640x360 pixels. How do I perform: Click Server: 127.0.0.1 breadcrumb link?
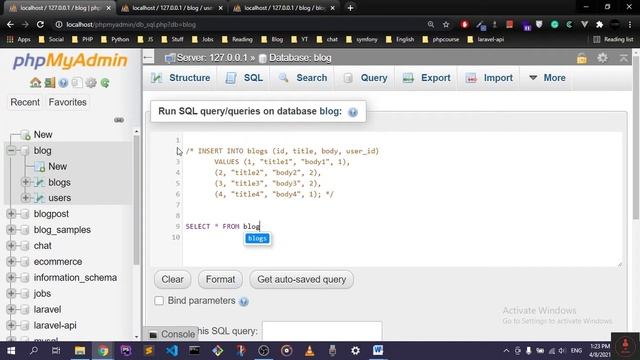211,58
